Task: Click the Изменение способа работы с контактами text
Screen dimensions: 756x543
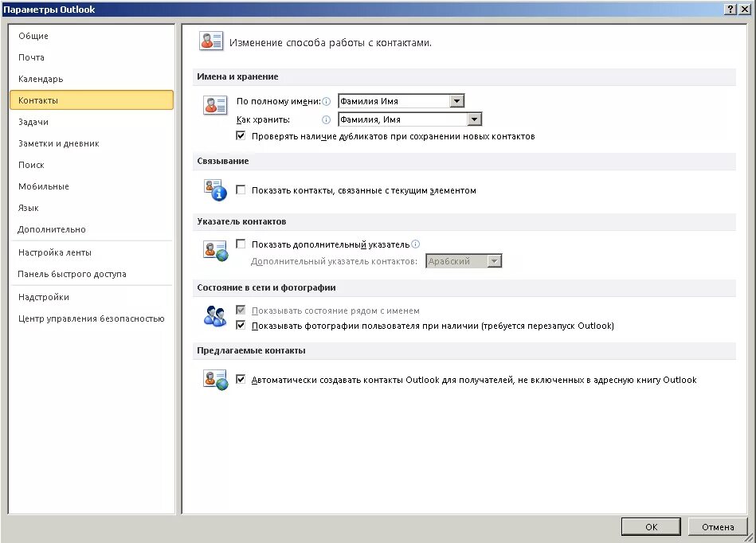Action: tap(331, 43)
